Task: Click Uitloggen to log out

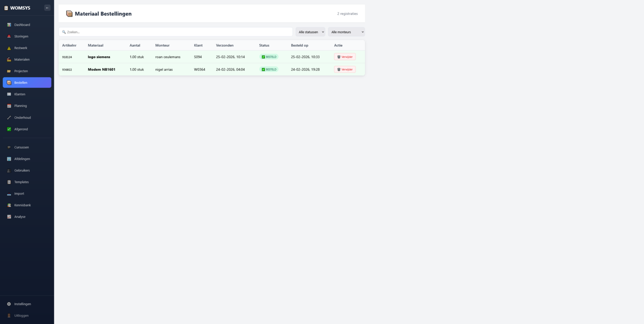Action: (21, 316)
